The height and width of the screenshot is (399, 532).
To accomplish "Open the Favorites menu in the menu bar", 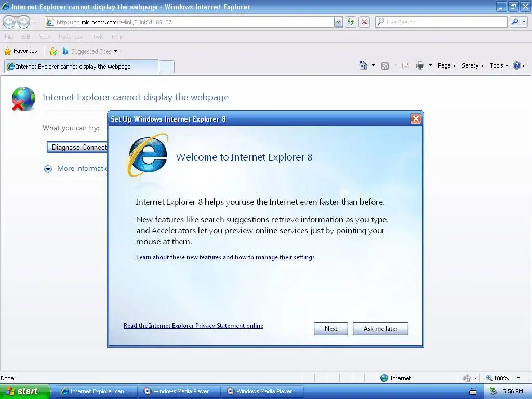I will (x=70, y=37).
